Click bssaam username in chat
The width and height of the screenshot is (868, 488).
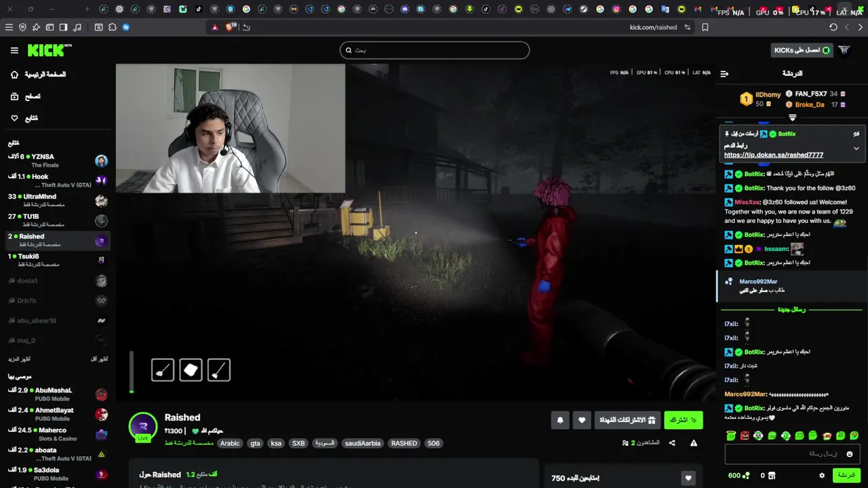776,249
